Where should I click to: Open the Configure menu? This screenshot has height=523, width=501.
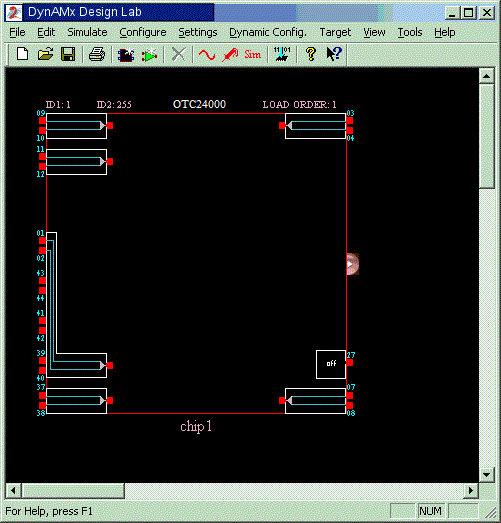(143, 32)
